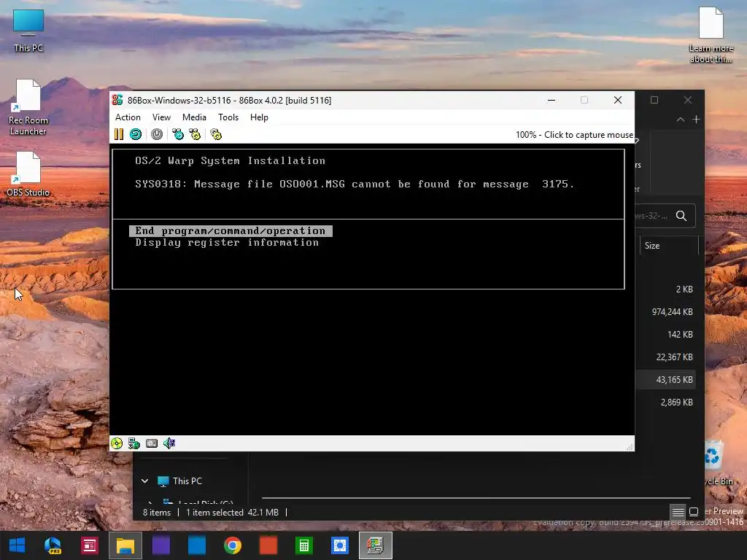Click the network status bar icon
The height and width of the screenshot is (560, 747).
[x=134, y=443]
